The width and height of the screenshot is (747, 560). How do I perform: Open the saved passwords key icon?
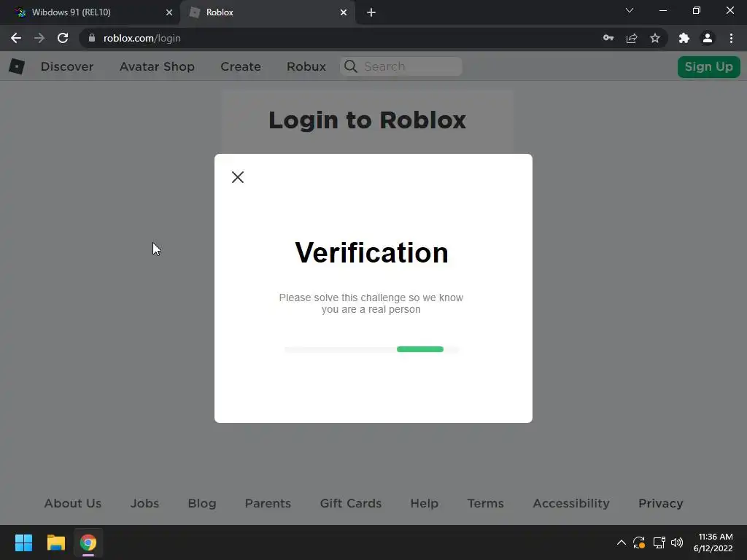point(608,38)
